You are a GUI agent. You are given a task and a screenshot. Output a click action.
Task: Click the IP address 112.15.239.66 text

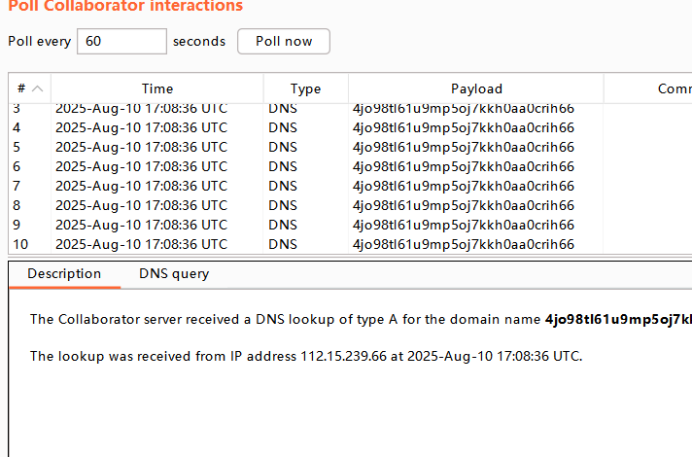coord(349,355)
